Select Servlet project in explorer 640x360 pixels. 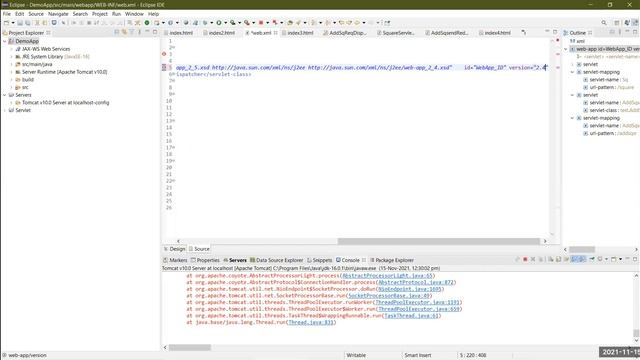click(x=23, y=110)
